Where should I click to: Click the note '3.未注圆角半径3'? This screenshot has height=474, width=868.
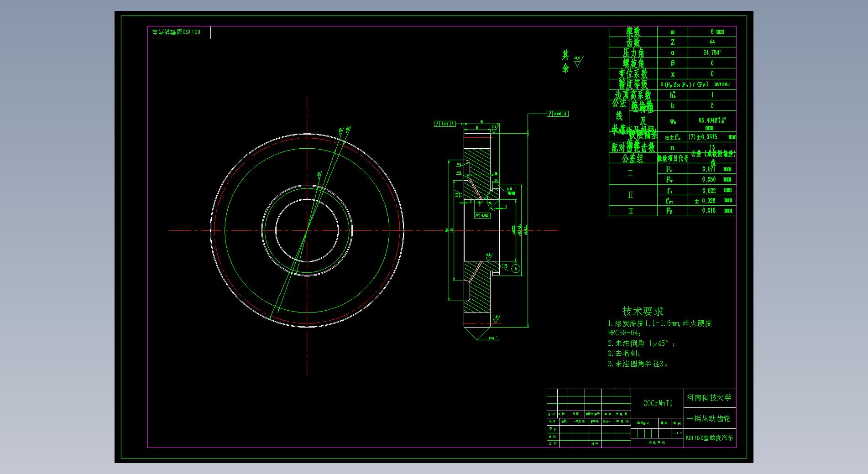638,364
